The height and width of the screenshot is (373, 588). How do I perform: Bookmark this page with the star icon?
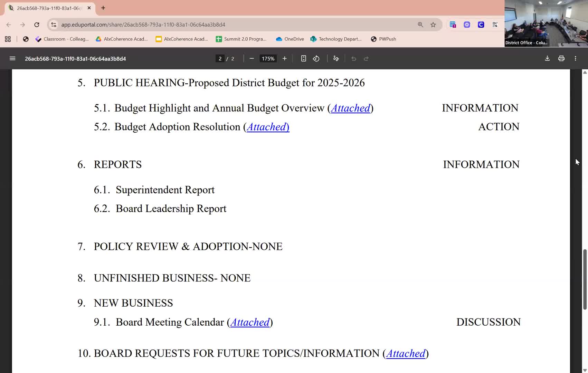(433, 25)
